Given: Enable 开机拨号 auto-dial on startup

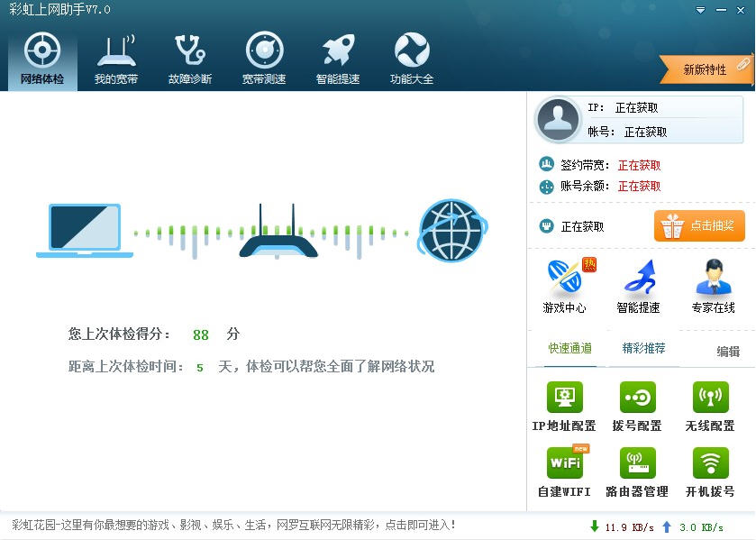Looking at the screenshot, I should [712, 470].
